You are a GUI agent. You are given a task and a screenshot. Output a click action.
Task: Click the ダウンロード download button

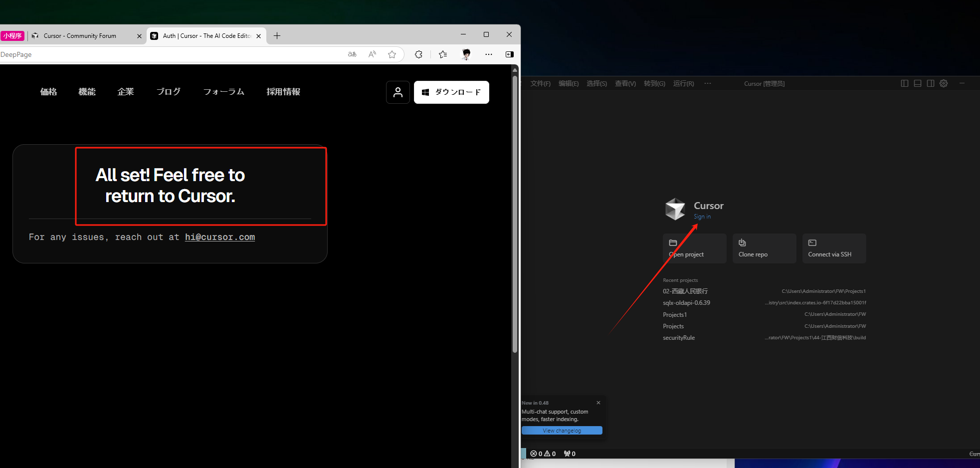pyautogui.click(x=451, y=92)
